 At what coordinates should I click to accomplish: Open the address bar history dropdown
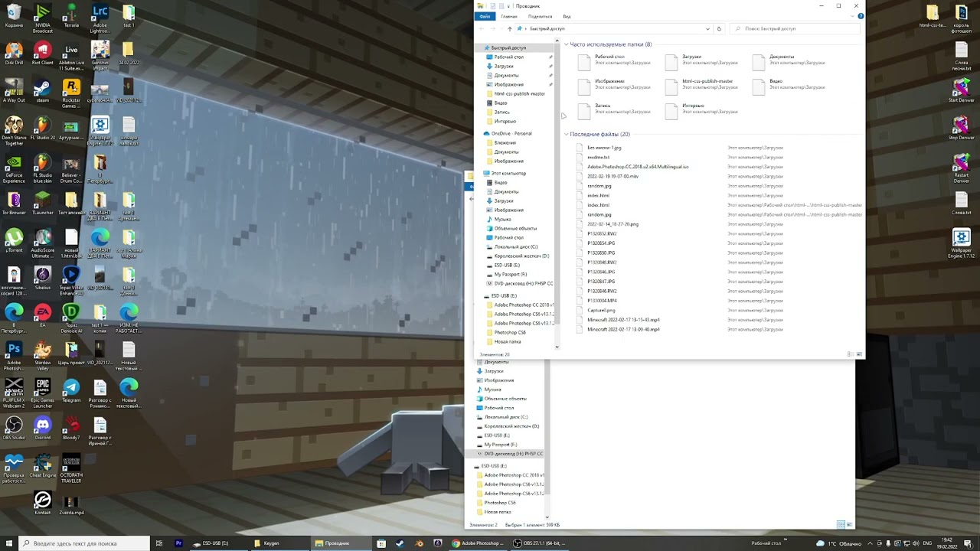(x=708, y=28)
